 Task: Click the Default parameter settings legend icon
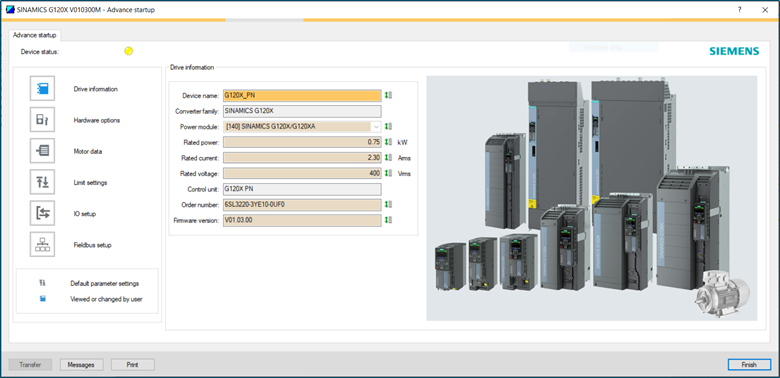[43, 283]
